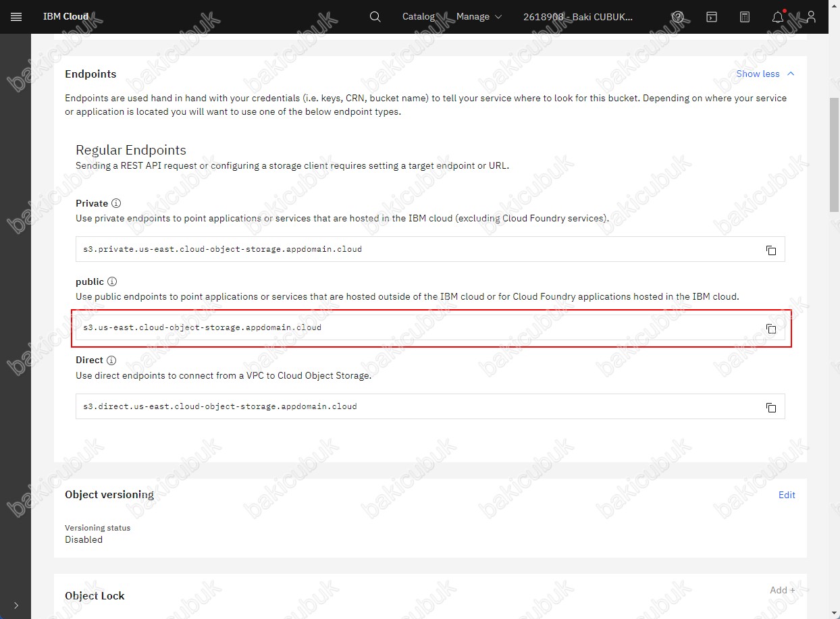The height and width of the screenshot is (619, 840).
Task: Open the user profile avatar icon
Action: tap(812, 17)
